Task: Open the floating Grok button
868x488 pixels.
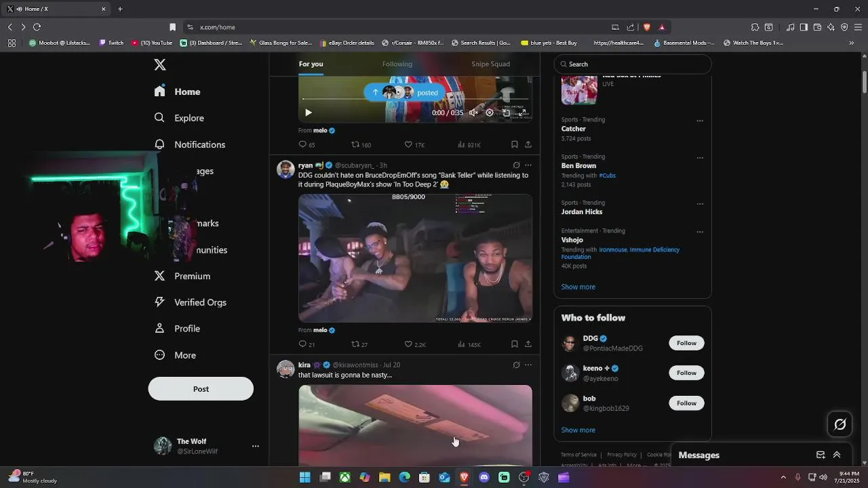Action: point(840,424)
